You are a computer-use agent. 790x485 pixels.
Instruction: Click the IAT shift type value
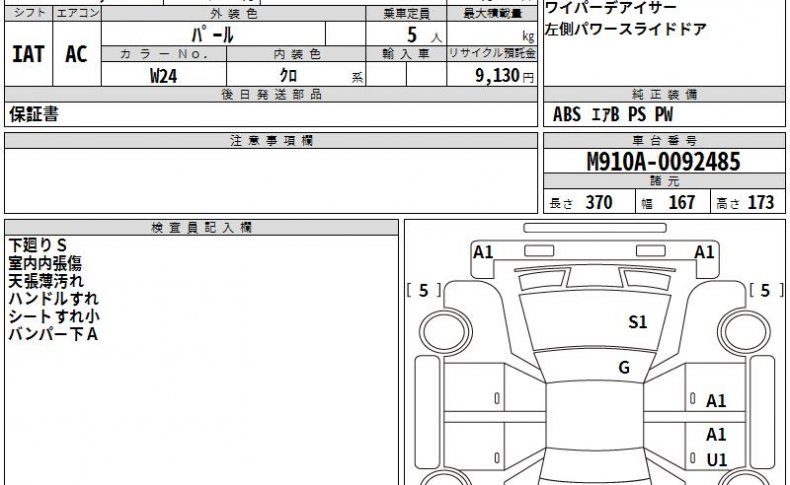[x=28, y=54]
